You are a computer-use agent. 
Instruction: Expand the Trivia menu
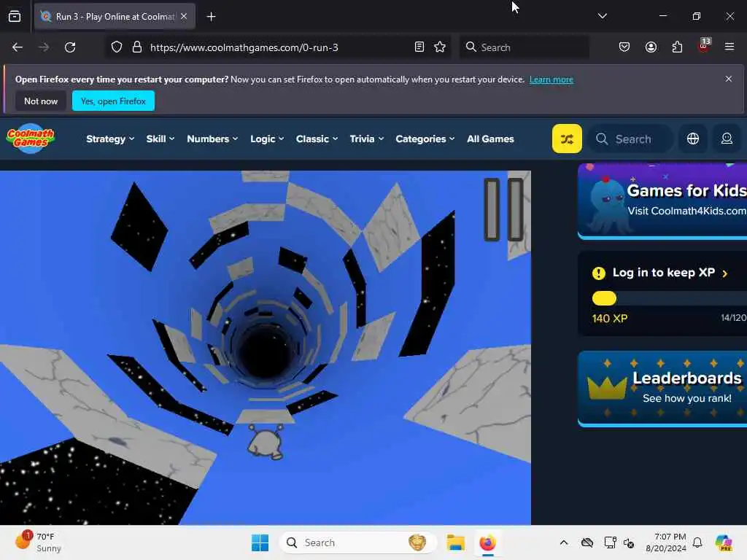tap(366, 139)
